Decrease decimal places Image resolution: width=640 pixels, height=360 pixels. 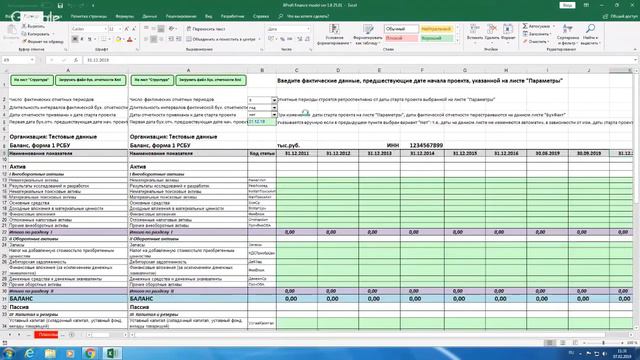pyautogui.click(x=307, y=39)
